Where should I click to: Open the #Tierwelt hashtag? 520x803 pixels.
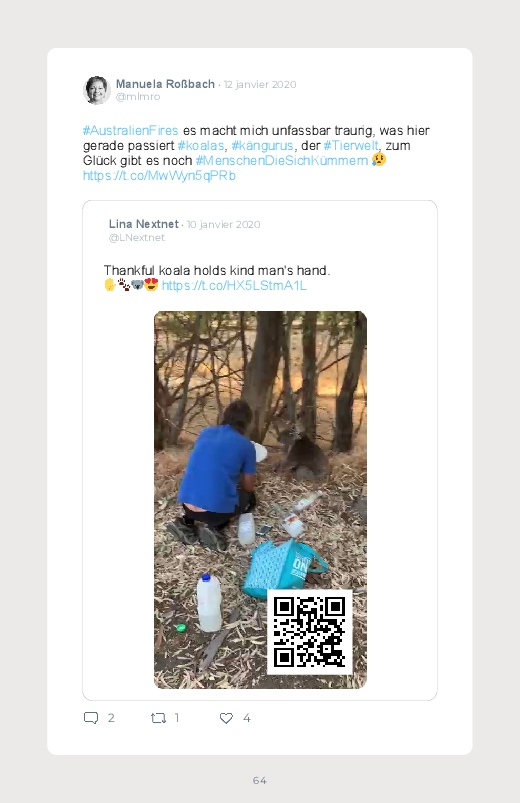pos(351,145)
